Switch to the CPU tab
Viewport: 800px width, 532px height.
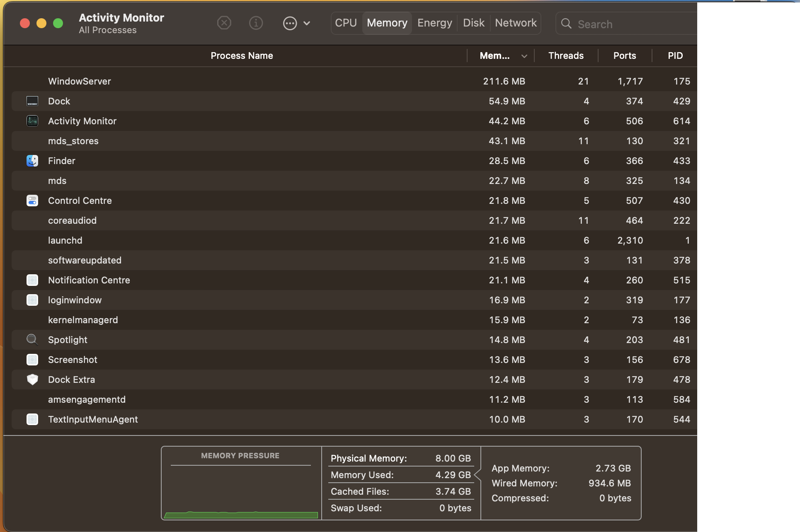click(x=346, y=23)
